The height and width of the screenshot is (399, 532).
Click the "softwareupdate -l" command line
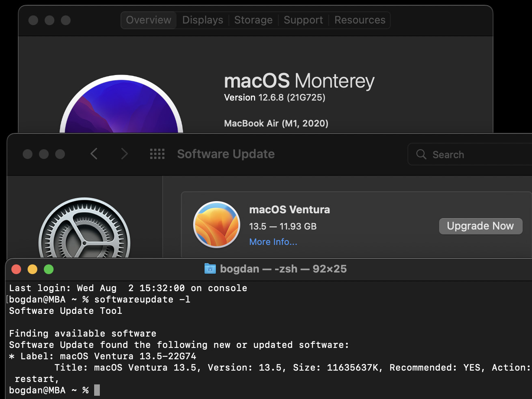[142, 299]
